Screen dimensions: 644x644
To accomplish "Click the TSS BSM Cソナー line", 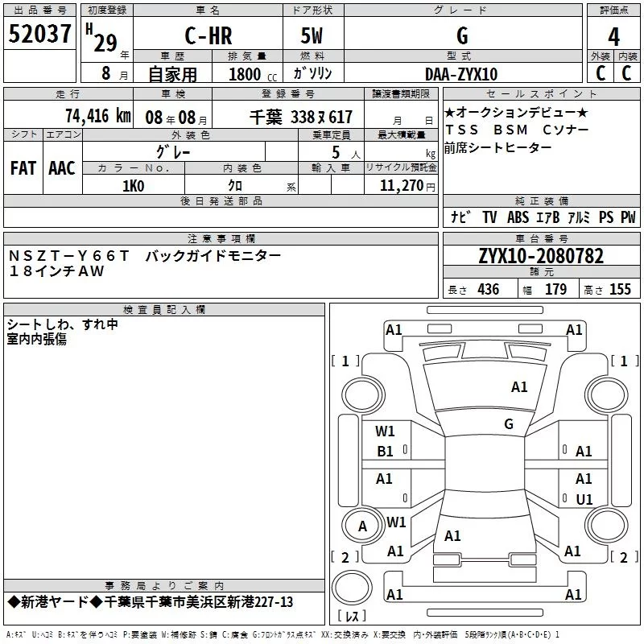I will [517, 130].
